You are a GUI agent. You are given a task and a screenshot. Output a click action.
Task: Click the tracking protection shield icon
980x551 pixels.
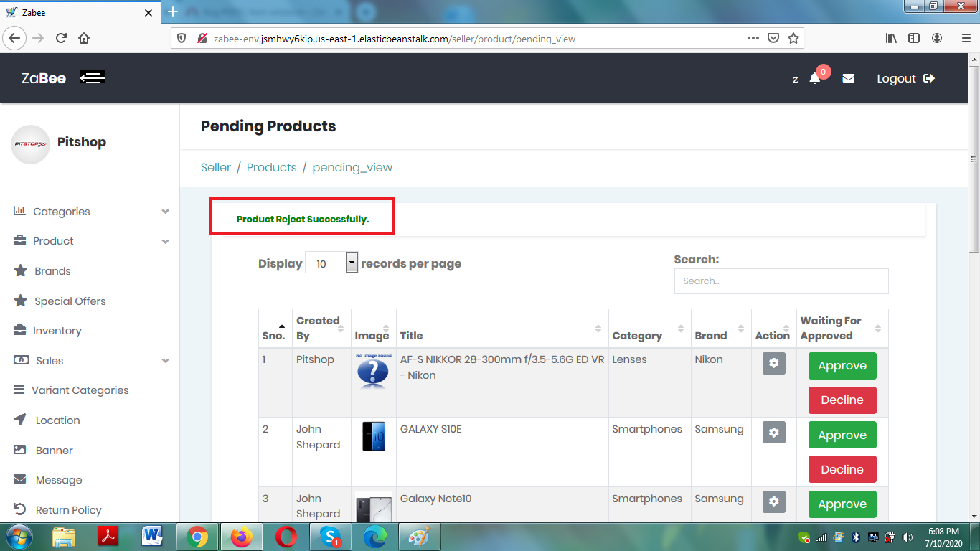tap(182, 39)
